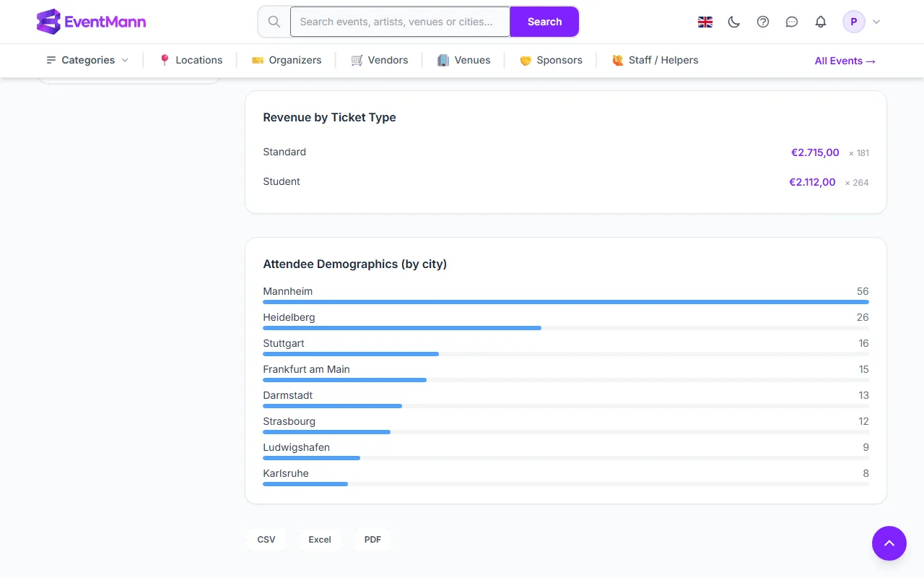Export report as Excel
Screen dimensions: 924x578
[x=320, y=540]
